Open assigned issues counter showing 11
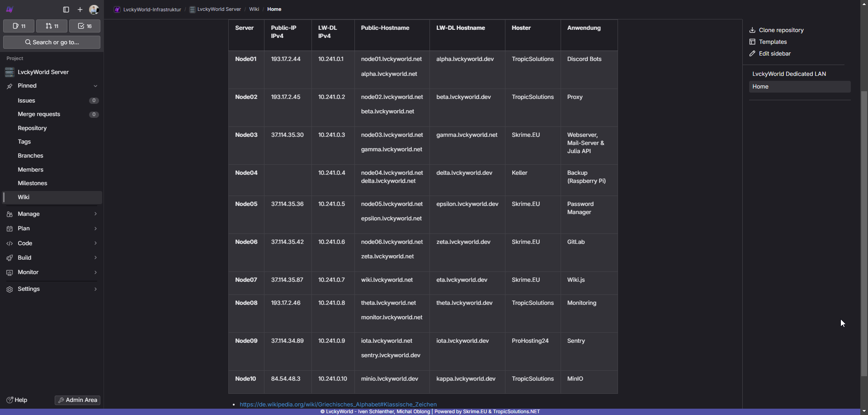This screenshot has width=868, height=415. pyautogui.click(x=19, y=26)
